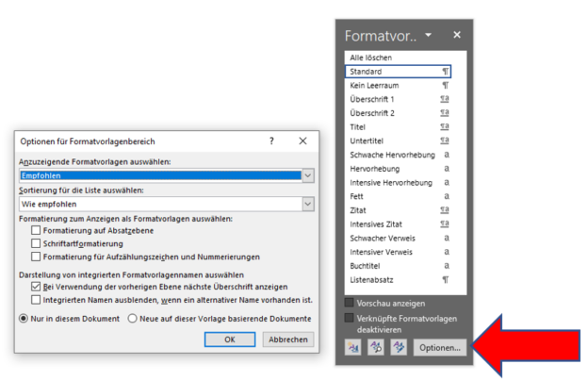Image resolution: width=588 pixels, height=381 pixels.
Task: Click character style icon beside Fett
Action: pyautogui.click(x=445, y=196)
